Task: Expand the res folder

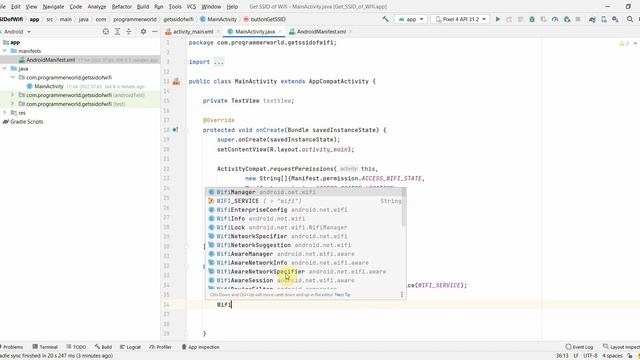Action: [5, 113]
